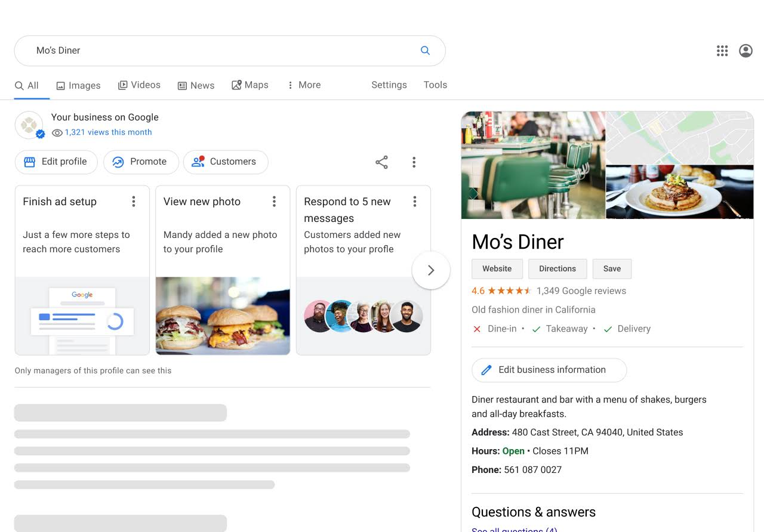Open options on Finish ad setup card
Image resolution: width=764 pixels, height=532 pixels.
(x=134, y=202)
